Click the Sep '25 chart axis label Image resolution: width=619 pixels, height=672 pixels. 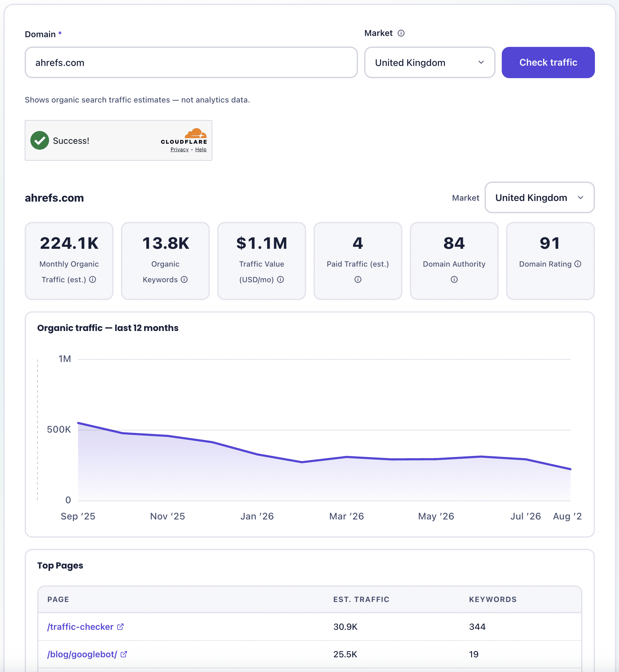click(x=78, y=516)
